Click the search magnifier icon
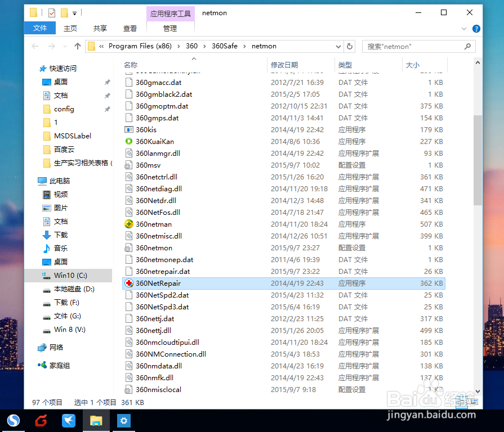The width and height of the screenshot is (504, 432). tap(468, 46)
